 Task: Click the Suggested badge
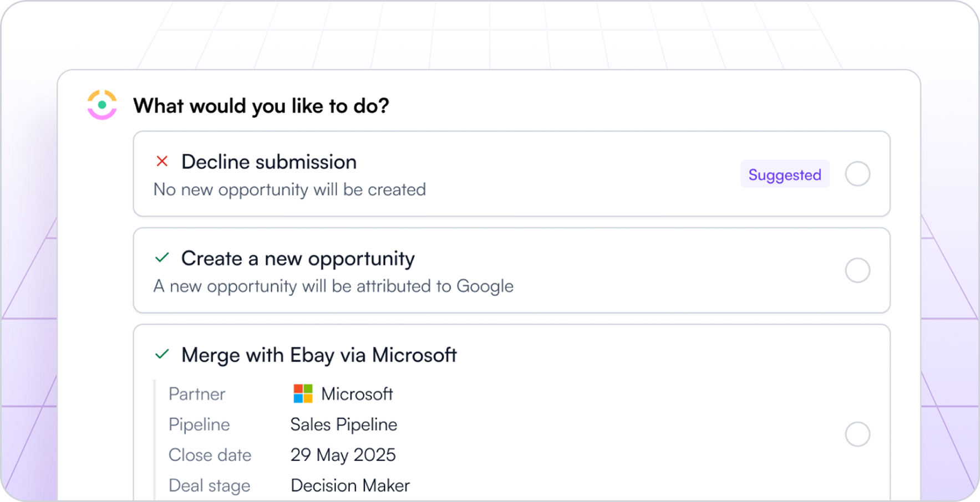(x=784, y=175)
